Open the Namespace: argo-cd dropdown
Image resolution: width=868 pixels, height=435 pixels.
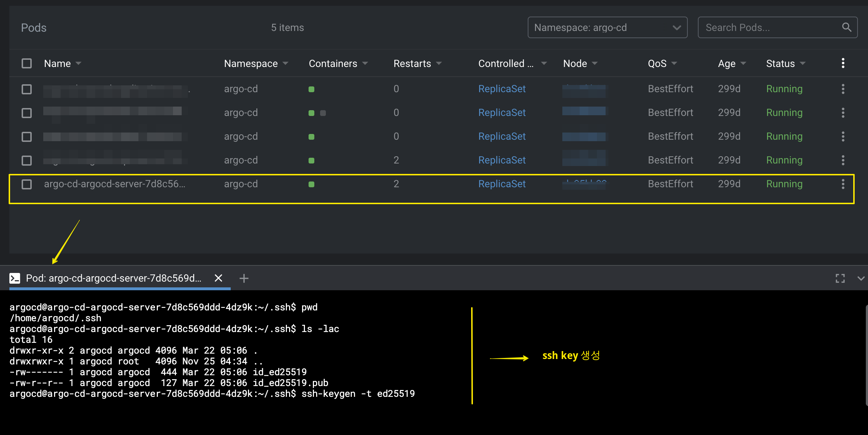pos(607,27)
